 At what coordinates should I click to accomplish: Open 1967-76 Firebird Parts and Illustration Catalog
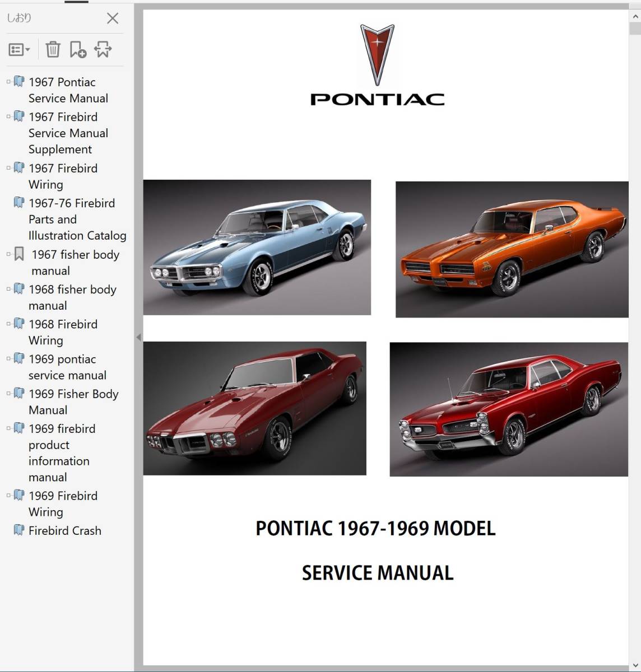pos(77,220)
